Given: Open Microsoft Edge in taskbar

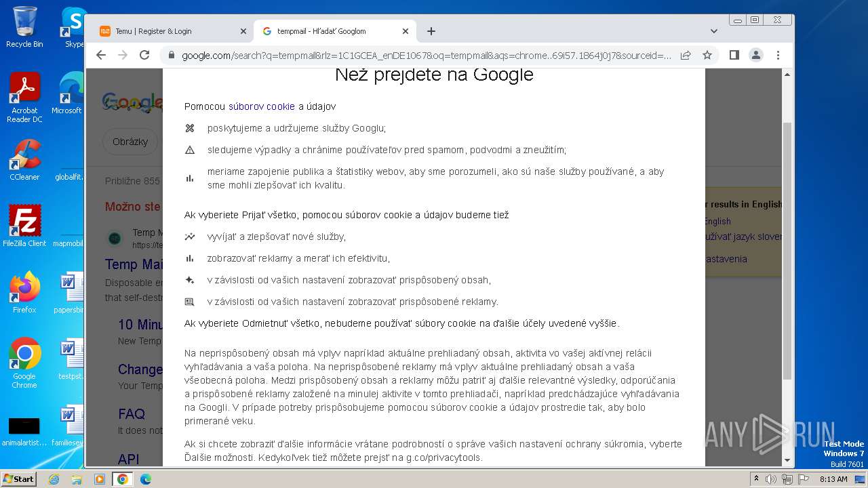Looking at the screenshot, I should [146, 479].
